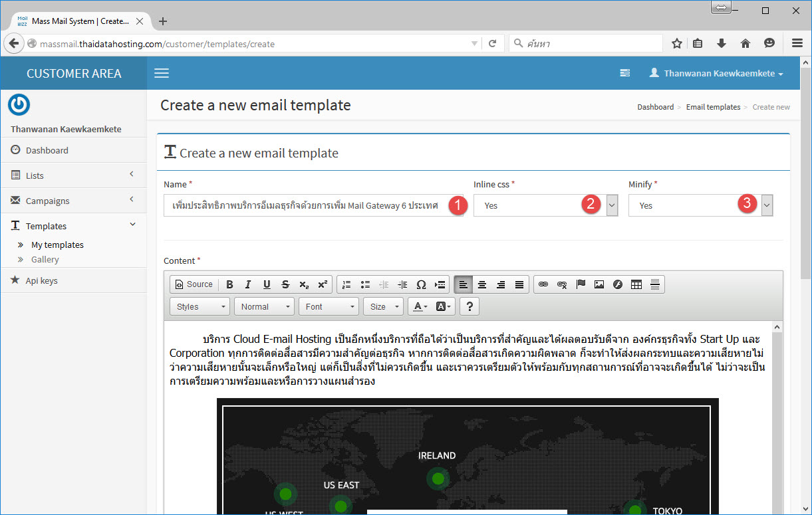Click the block quote indent icon
The image size is (812, 515).
click(x=440, y=284)
